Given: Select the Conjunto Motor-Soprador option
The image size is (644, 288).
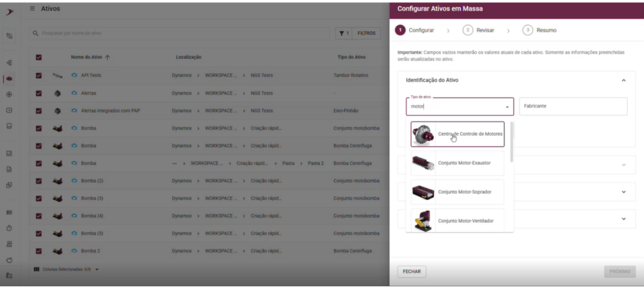Looking at the screenshot, I should coord(457,192).
